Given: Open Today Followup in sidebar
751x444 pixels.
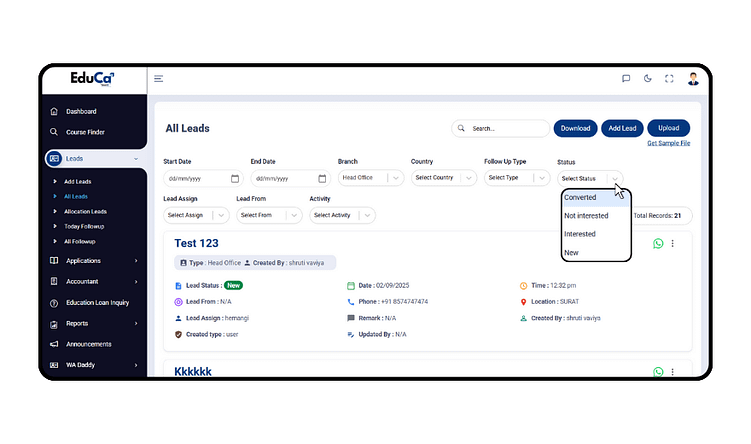Looking at the screenshot, I should pos(84,227).
